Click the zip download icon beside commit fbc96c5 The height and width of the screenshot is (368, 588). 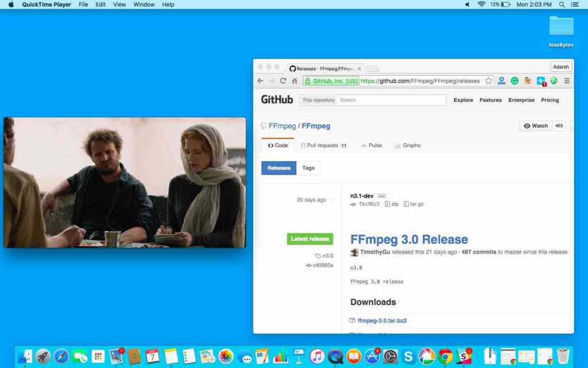point(388,204)
